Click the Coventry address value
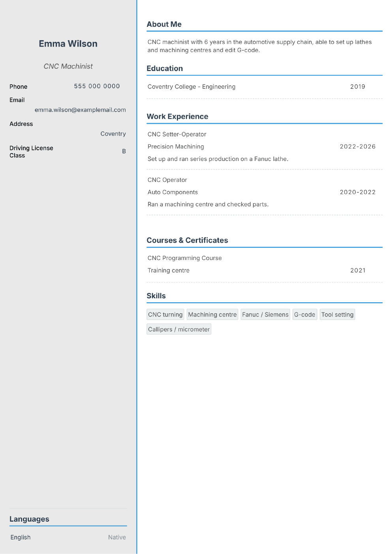Screen dimensions: 392x554 (113, 134)
